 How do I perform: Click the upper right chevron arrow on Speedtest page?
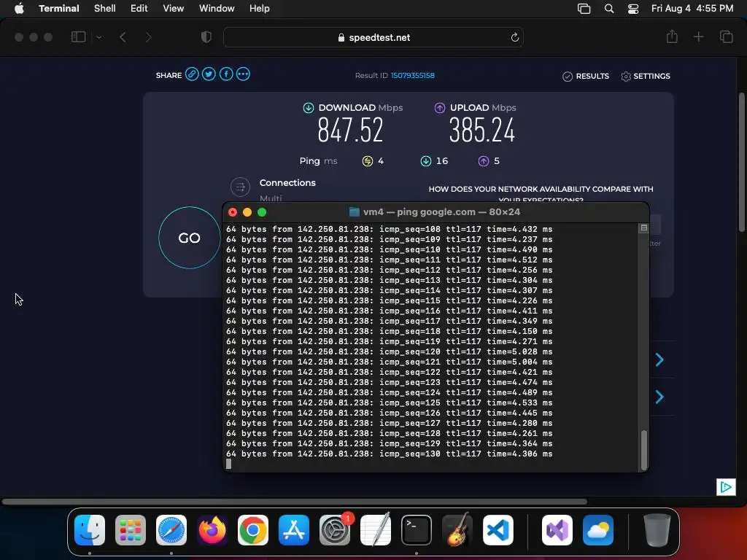point(659,359)
